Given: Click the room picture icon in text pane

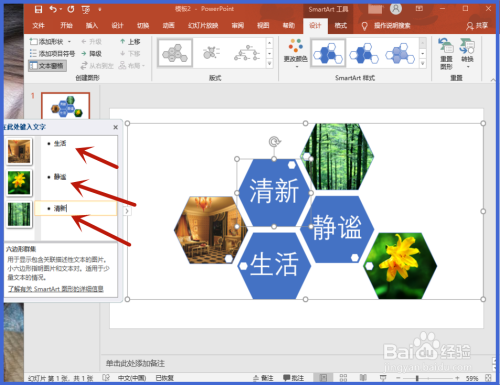Looking at the screenshot, I should (x=19, y=152).
